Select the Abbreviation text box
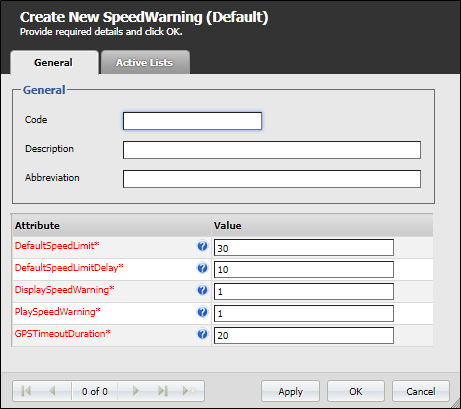The image size is (461, 409). pos(272,179)
